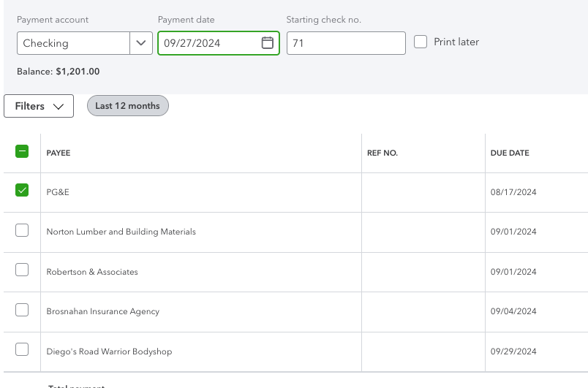This screenshot has height=388, width=588.
Task: Enable the Print later checkbox
Action: (421, 42)
